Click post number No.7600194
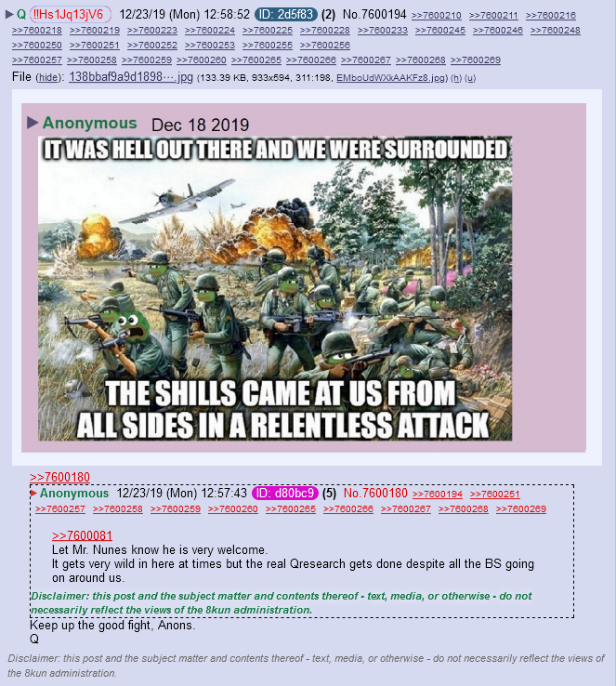This screenshot has width=616, height=686. [374, 15]
